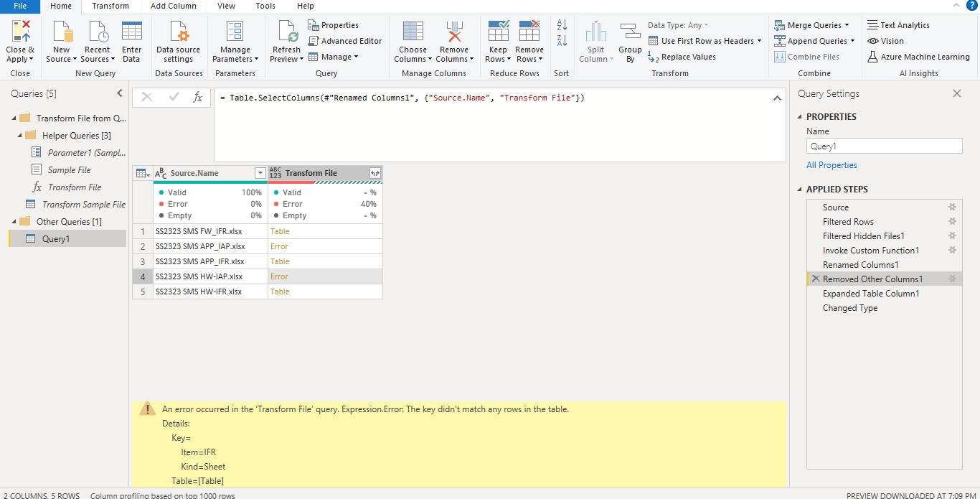Collapse the Queries pane
Viewport: 980px width, 499px height.
(120, 93)
